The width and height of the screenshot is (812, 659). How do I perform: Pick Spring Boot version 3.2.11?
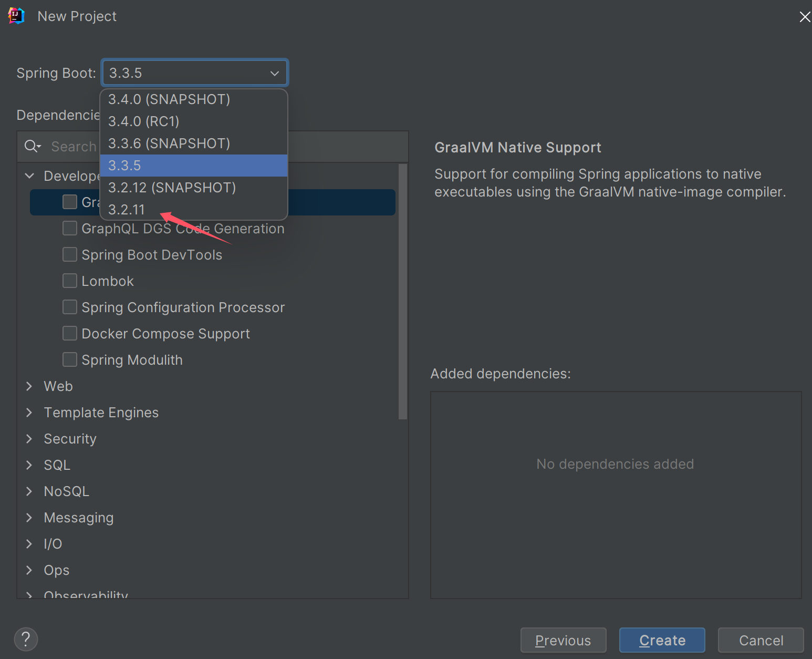pos(194,210)
